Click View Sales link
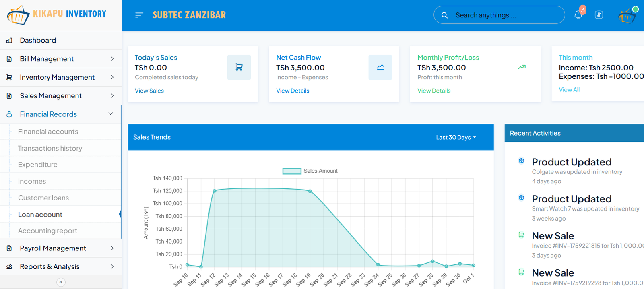The width and height of the screenshot is (644, 289). (149, 91)
